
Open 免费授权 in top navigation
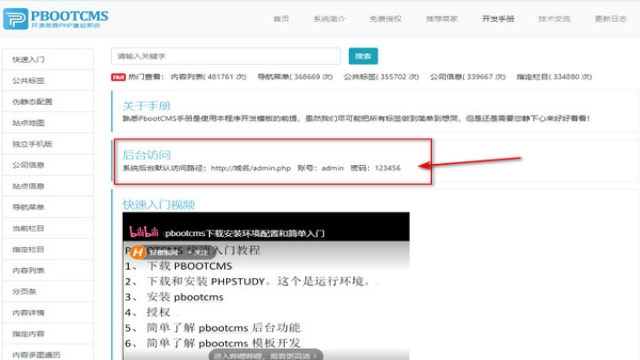coord(385,19)
